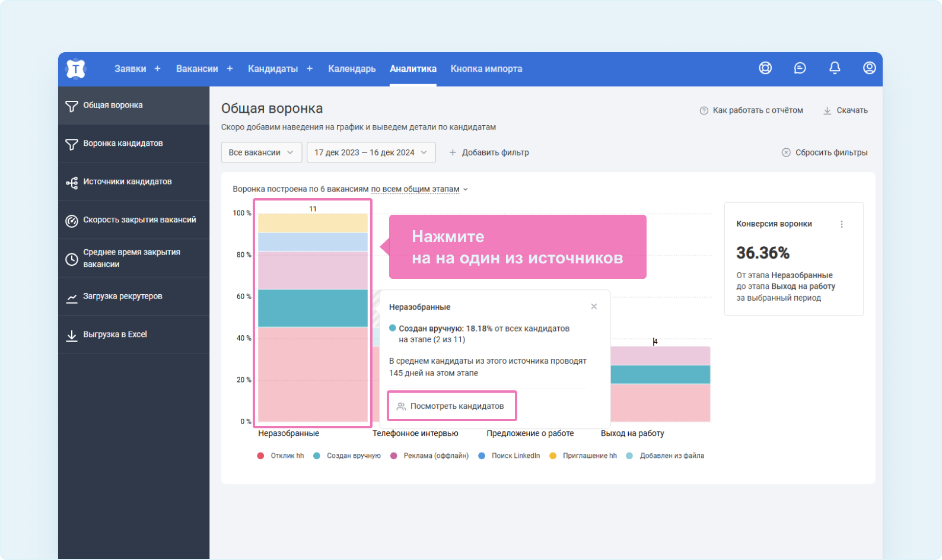942x560 pixels.
Task: Open the chat messages icon
Action: pos(800,68)
